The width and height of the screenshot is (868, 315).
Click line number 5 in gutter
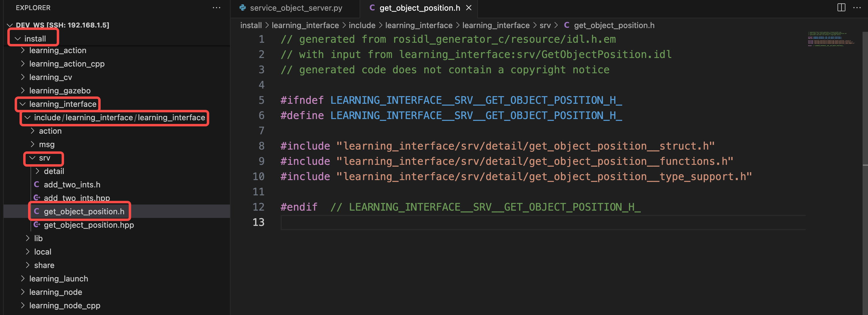261,100
